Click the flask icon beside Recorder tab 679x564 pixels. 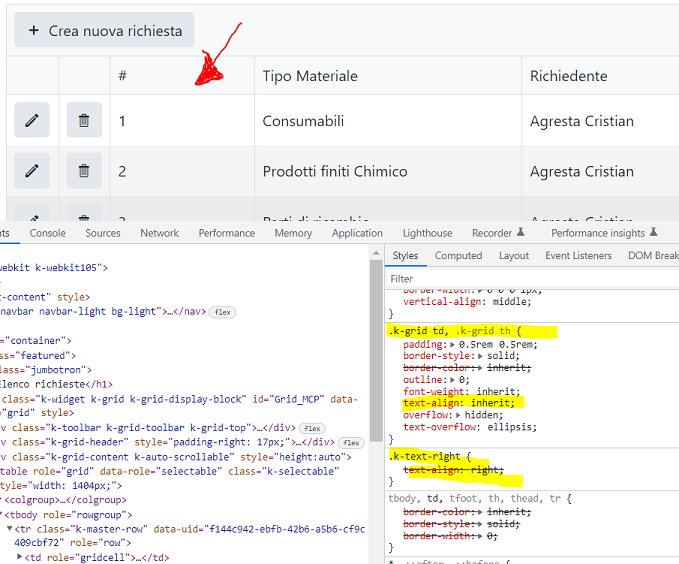pos(520,233)
